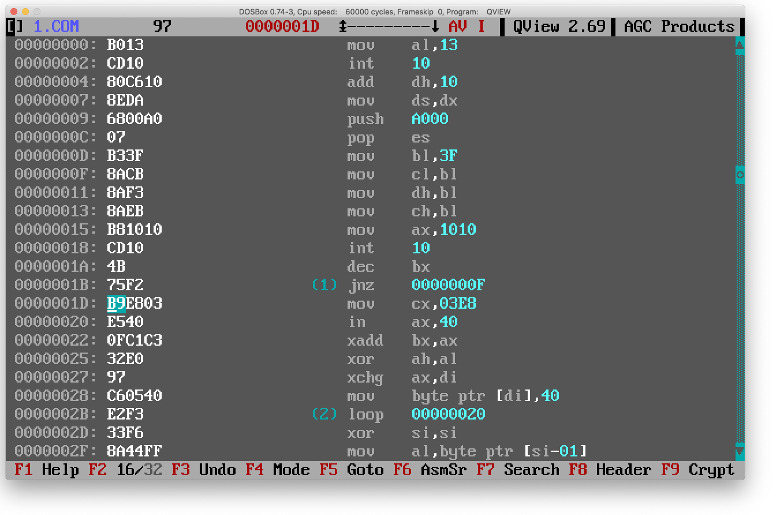Click the F3 Undo option
780x515 pixels.
pos(204,470)
